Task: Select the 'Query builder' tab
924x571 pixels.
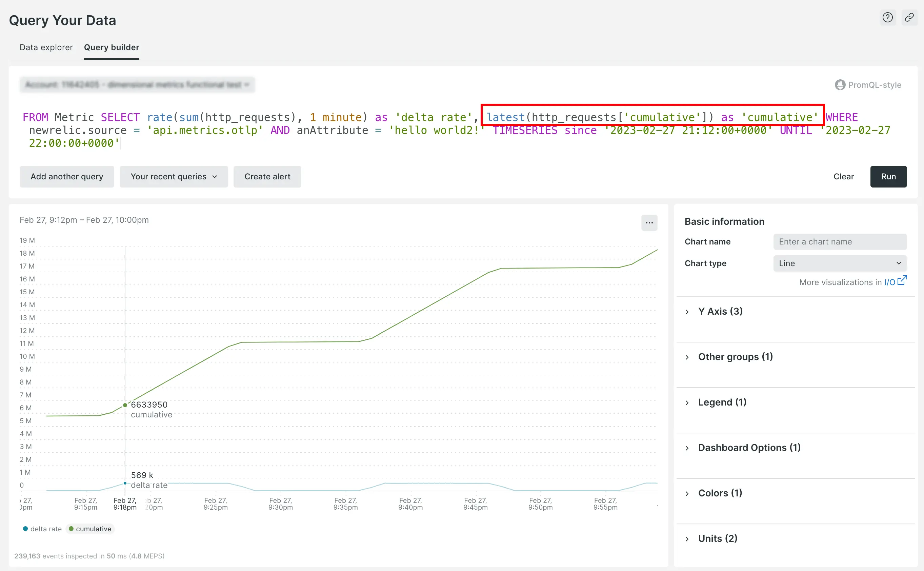Action: [112, 47]
